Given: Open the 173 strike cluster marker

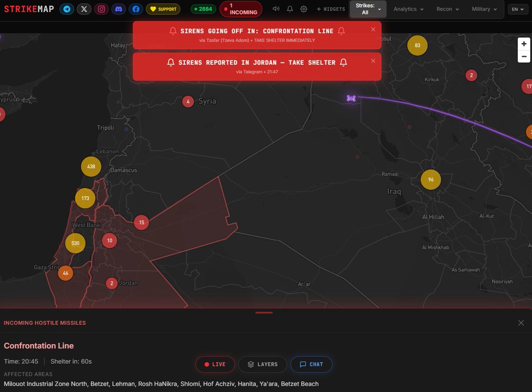Looking at the screenshot, I should click(86, 198).
